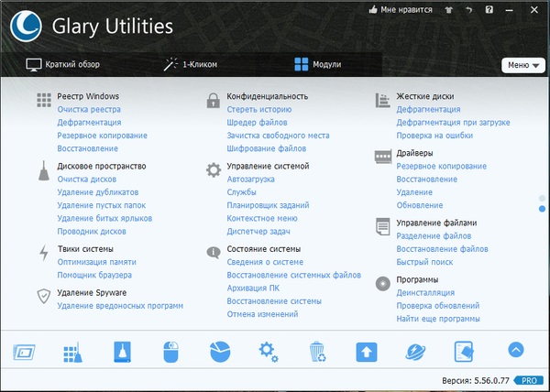Click the PRO version badge
This screenshot has width=550, height=392.
[528, 380]
